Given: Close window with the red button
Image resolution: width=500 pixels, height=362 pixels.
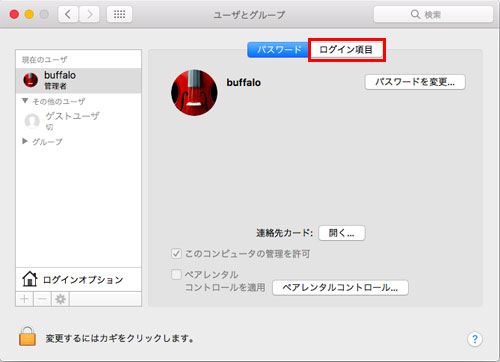Looking at the screenshot, I should 14,14.
